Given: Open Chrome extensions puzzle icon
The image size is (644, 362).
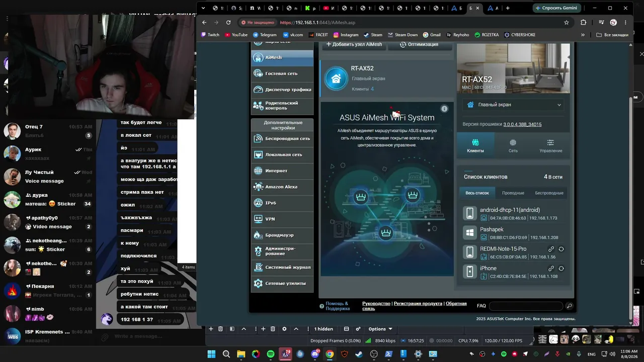Looking at the screenshot, I should tap(583, 22).
